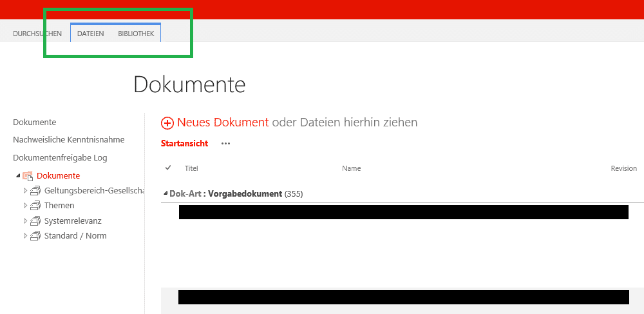Click the Neues Dokument link
644x314 pixels.
point(223,122)
